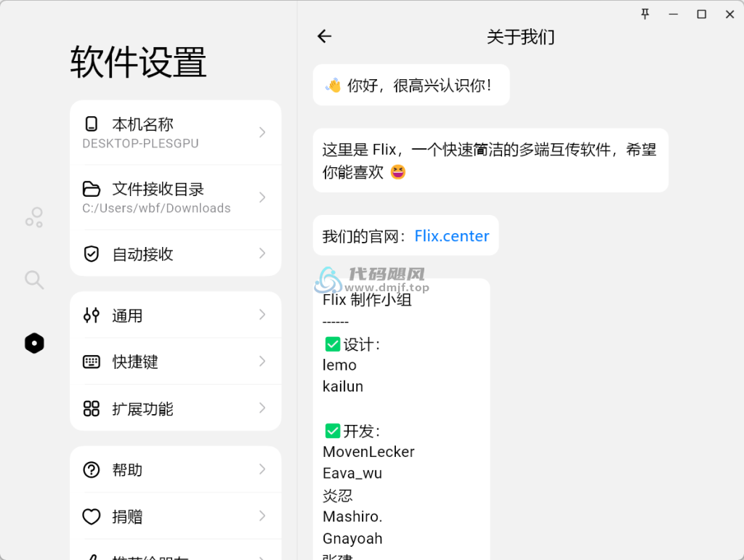Click the laughing face emoji
This screenshot has height=560, width=744.
pyautogui.click(x=398, y=171)
